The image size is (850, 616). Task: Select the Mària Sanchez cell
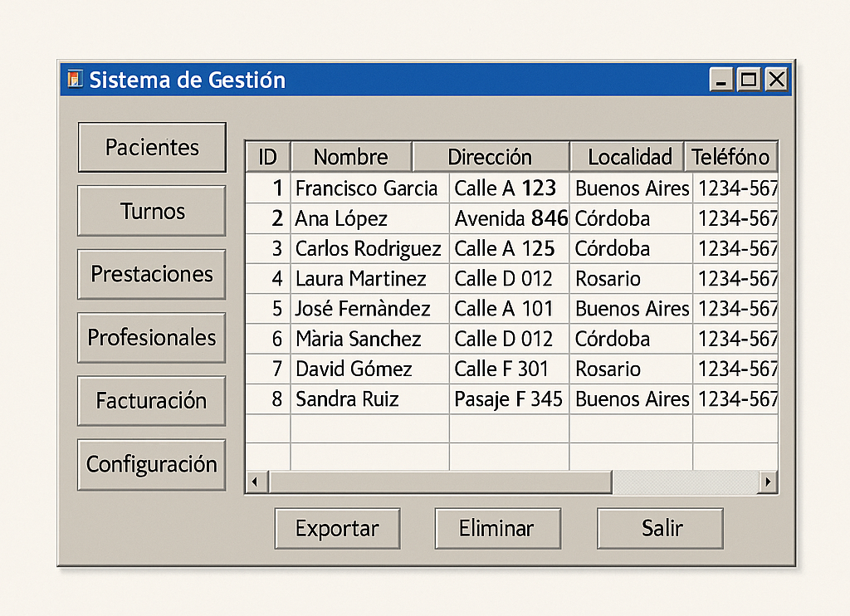click(x=369, y=339)
